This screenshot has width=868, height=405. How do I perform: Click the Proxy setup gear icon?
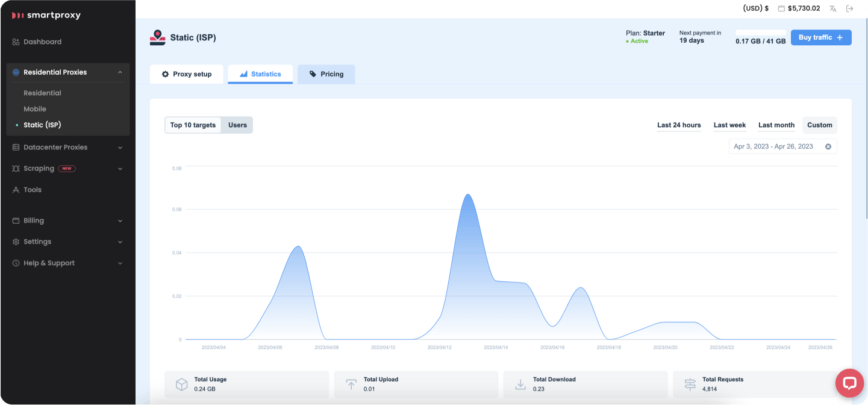click(165, 74)
